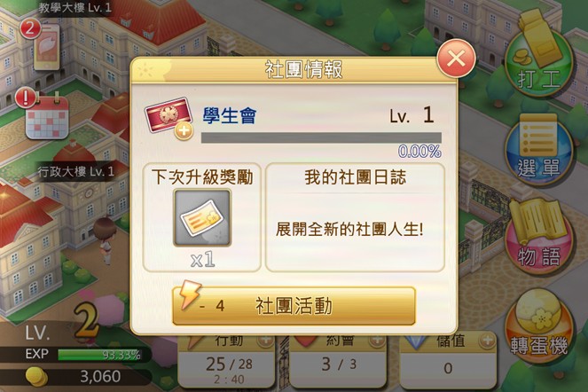
Task: Click the club experience progress bar
Action: pyautogui.click(x=321, y=137)
